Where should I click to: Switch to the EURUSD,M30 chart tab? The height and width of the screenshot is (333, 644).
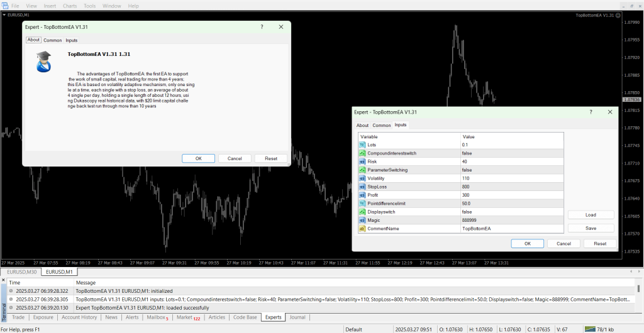[22, 271]
